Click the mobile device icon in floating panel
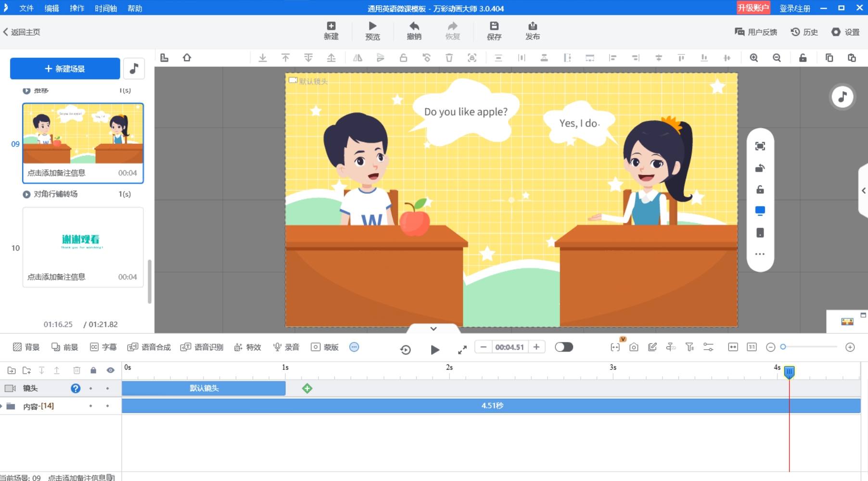 [760, 233]
